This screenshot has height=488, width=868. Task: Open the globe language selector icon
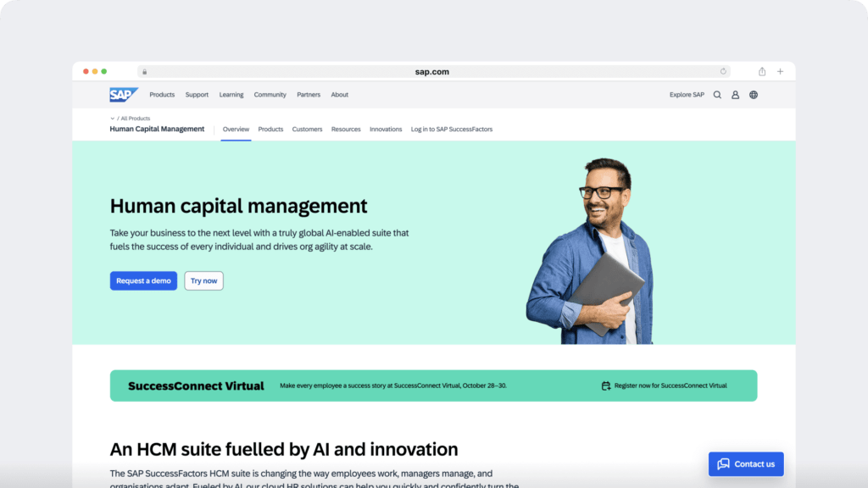tap(753, 95)
